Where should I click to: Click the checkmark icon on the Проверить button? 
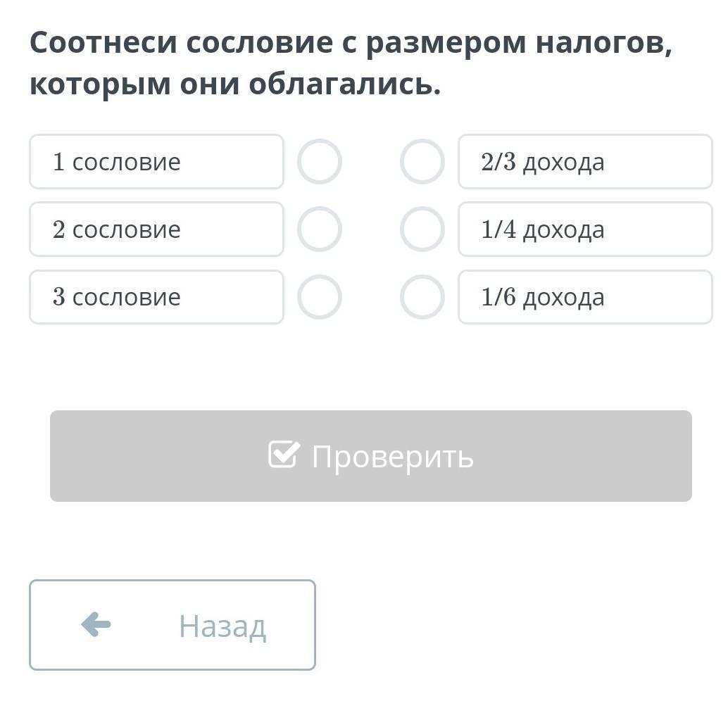pos(284,455)
